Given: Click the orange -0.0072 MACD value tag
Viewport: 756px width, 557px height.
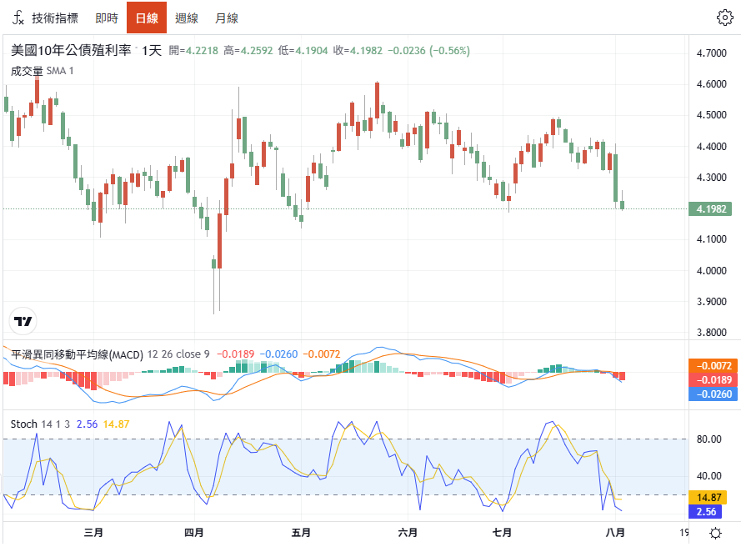Looking at the screenshot, I should (713, 365).
